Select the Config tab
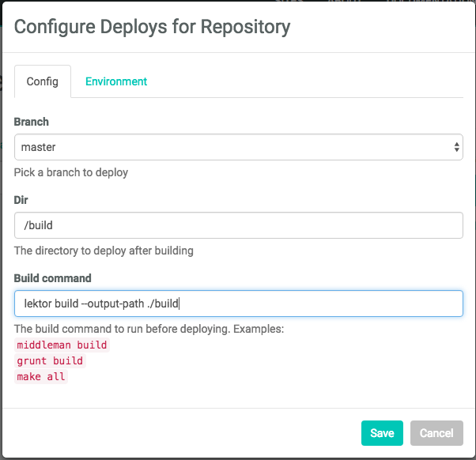 [43, 81]
